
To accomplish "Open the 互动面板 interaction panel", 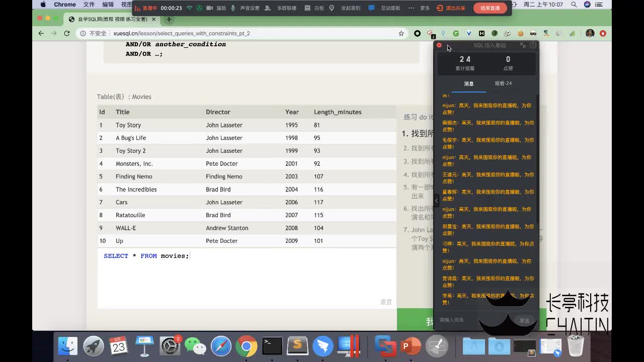I will [x=385, y=8].
